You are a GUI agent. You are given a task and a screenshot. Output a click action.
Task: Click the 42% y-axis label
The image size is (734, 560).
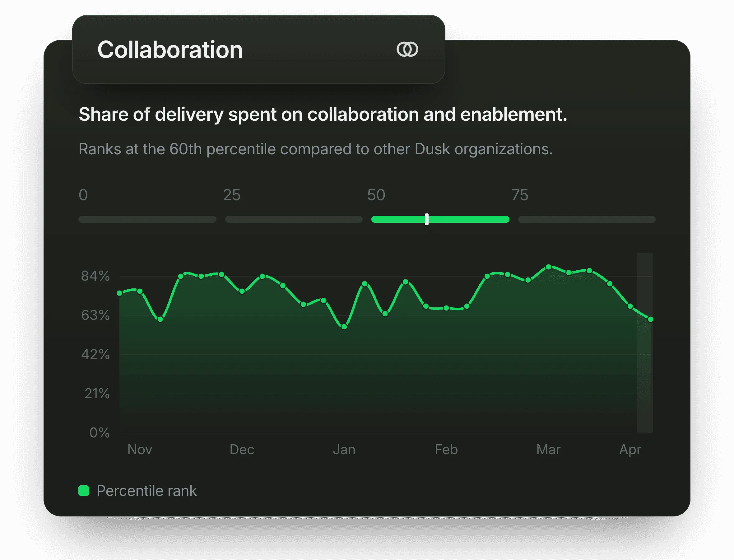coord(95,354)
